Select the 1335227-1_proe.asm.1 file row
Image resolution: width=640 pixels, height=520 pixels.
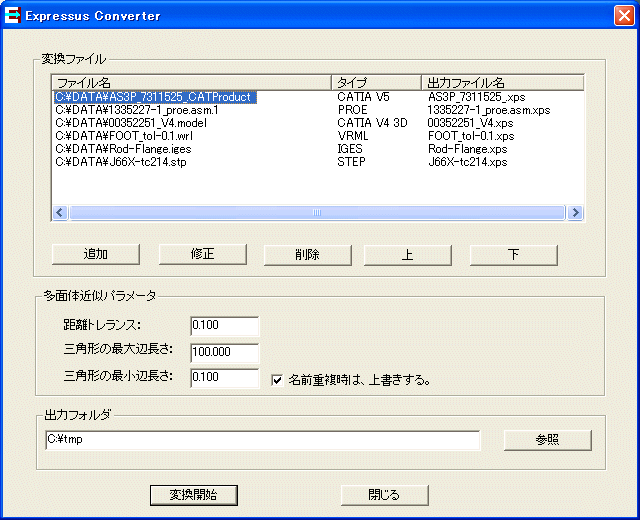[x=137, y=110]
